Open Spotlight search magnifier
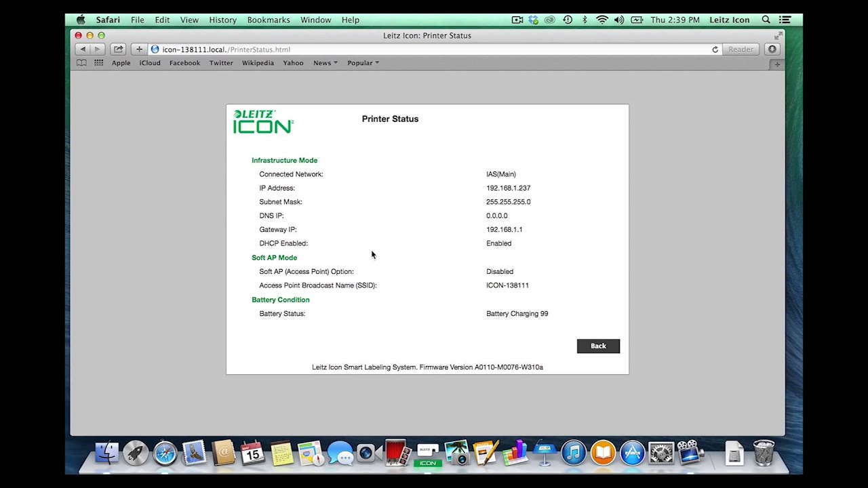 point(766,20)
